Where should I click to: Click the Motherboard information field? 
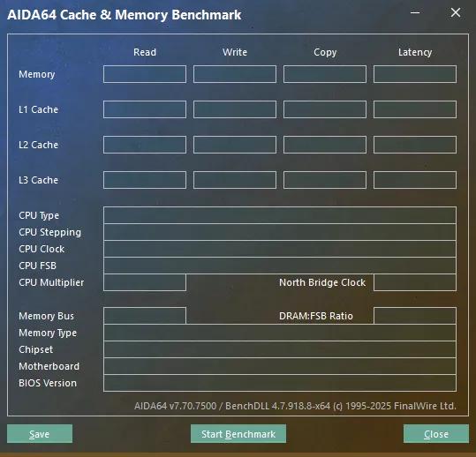[x=280, y=366]
